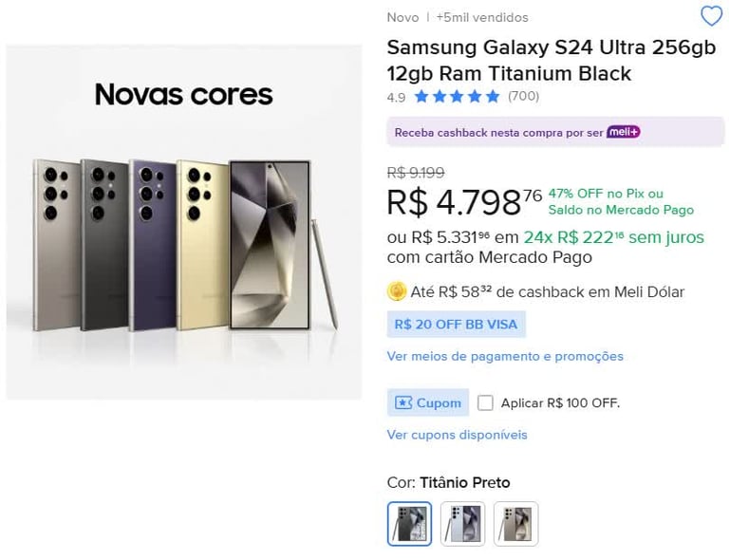The height and width of the screenshot is (560, 729).
Task: Click the ticket icon in Cupom tag
Action: pyautogui.click(x=403, y=402)
